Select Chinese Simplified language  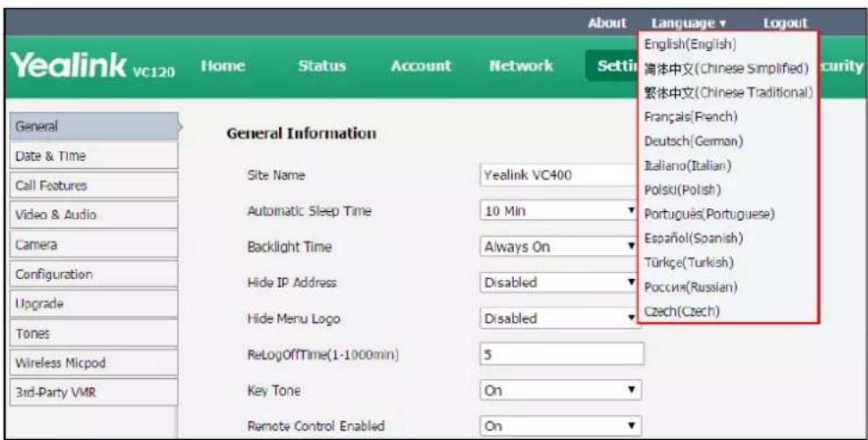pyautogui.click(x=726, y=68)
